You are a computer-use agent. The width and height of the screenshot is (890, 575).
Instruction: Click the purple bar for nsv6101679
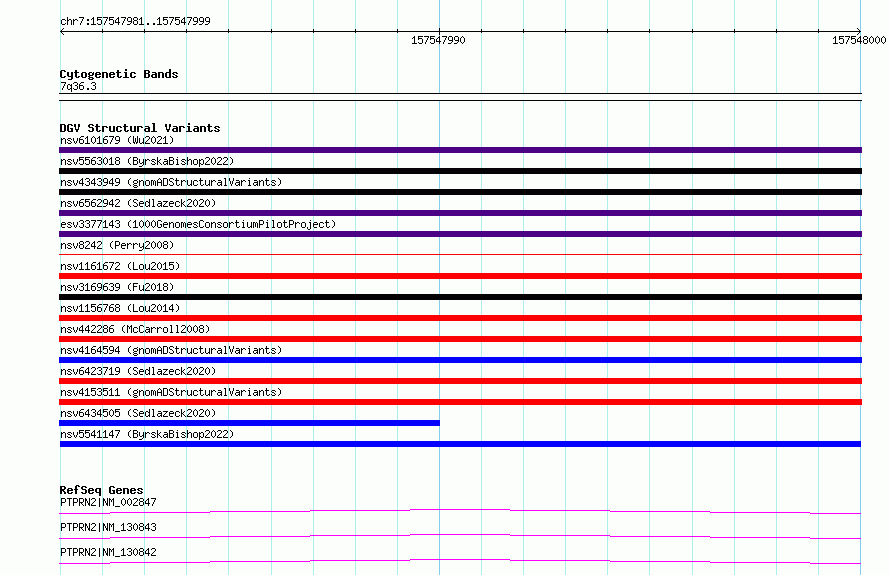(x=460, y=150)
